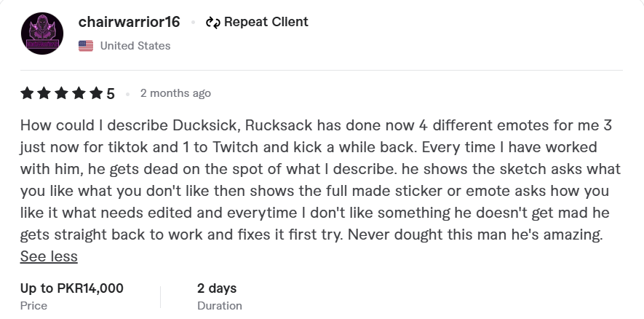Image resolution: width=644 pixels, height=319 pixels.
Task: Click the rating number 5
Action: 111,94
